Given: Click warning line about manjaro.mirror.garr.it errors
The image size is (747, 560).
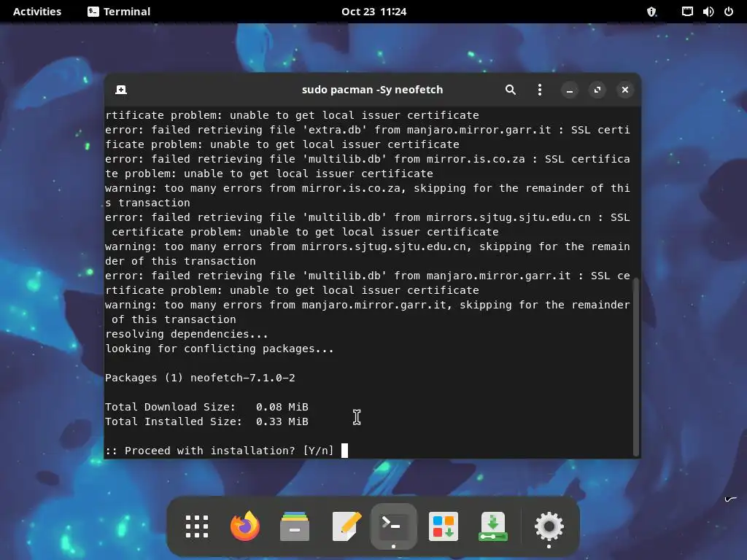Looking at the screenshot, I should (x=368, y=312).
